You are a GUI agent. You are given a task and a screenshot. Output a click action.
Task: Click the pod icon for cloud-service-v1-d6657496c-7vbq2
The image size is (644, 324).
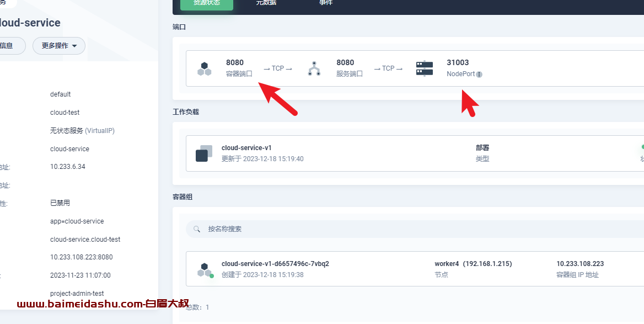click(205, 270)
